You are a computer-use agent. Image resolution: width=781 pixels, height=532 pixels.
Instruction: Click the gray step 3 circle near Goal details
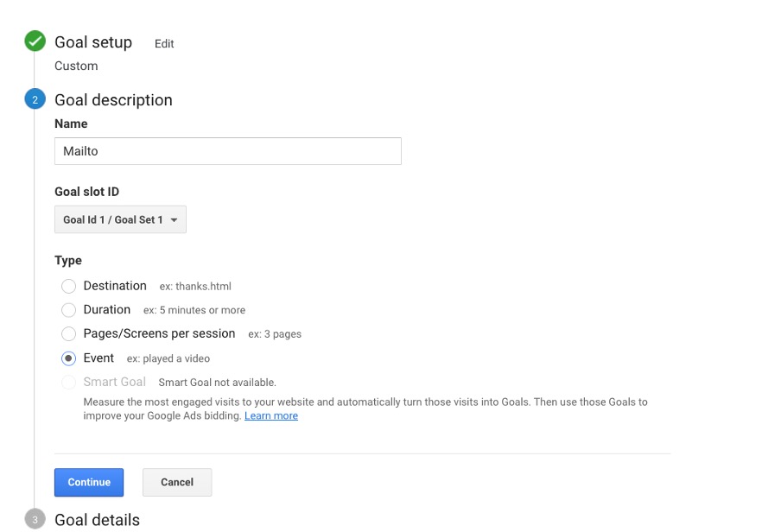(35, 519)
